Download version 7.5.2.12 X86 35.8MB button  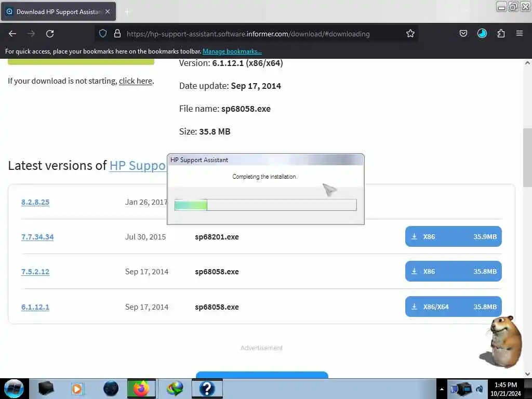pyautogui.click(x=453, y=271)
